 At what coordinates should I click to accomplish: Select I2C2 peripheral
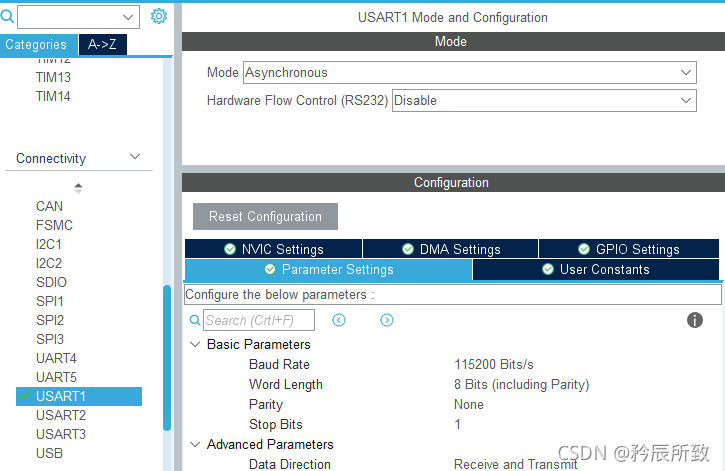coord(49,263)
